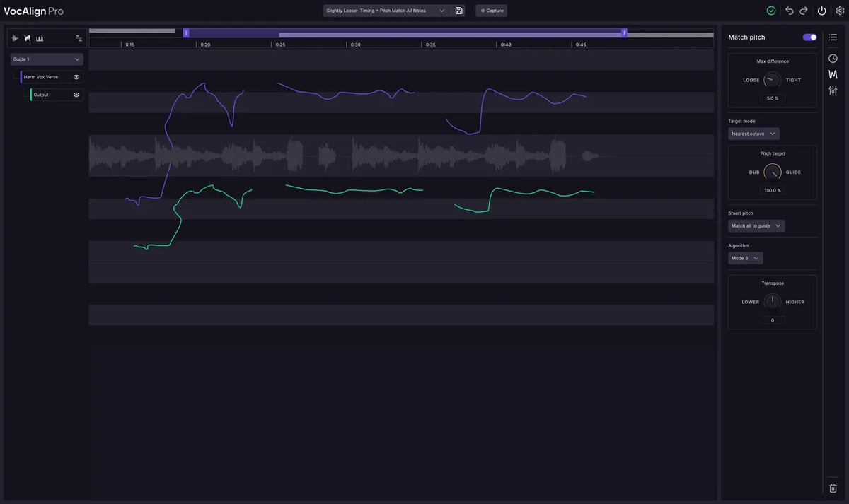The image size is (849, 504).
Task: Select the Output track row
Action: point(57,95)
